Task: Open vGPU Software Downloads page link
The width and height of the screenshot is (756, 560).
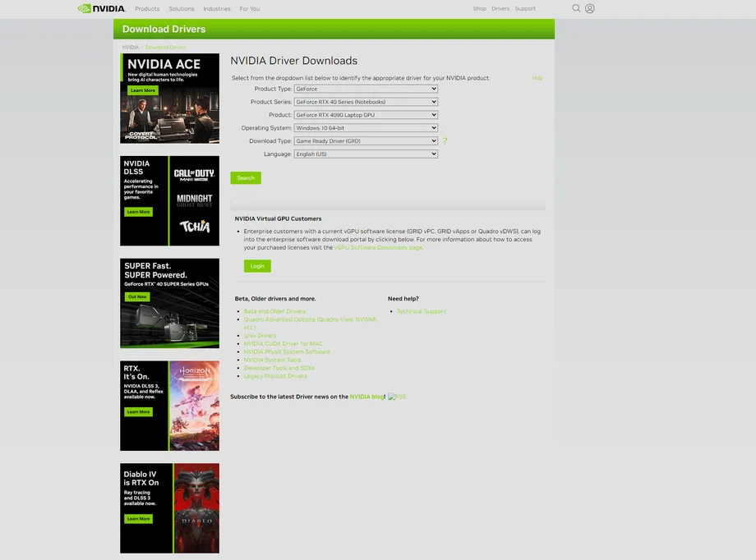Action: (x=378, y=247)
